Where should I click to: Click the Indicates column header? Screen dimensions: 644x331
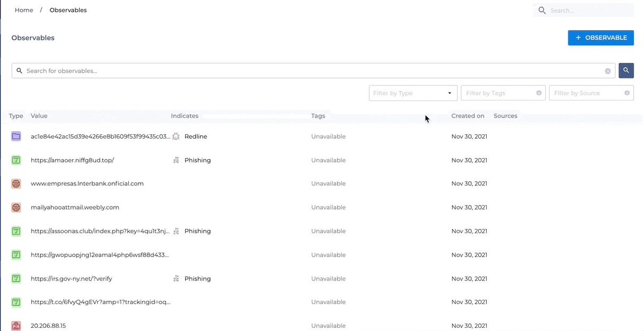185,116
